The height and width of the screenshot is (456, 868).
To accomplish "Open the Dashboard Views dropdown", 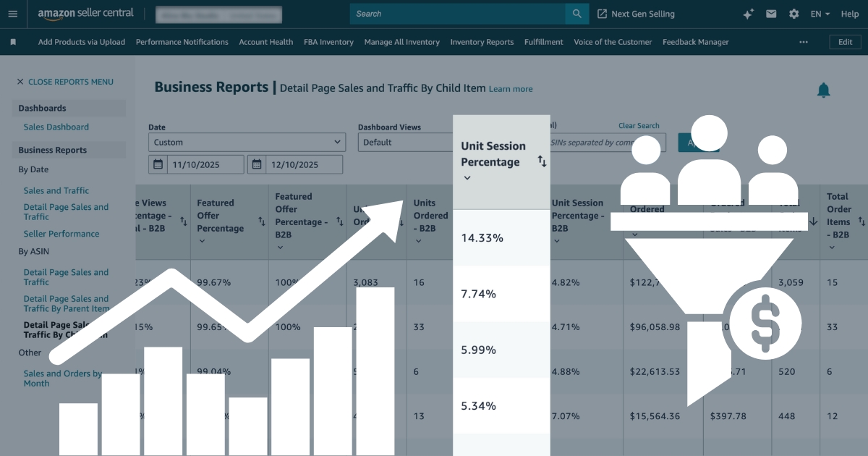I will (x=405, y=143).
